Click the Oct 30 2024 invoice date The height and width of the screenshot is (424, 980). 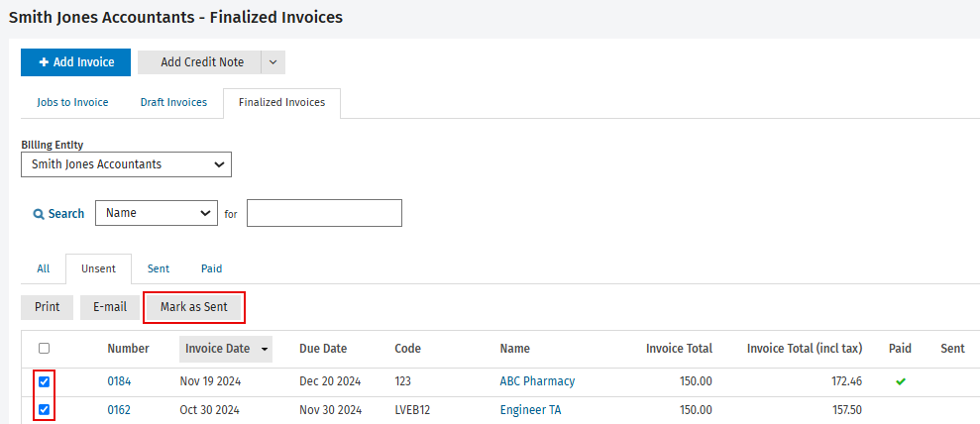click(x=209, y=410)
